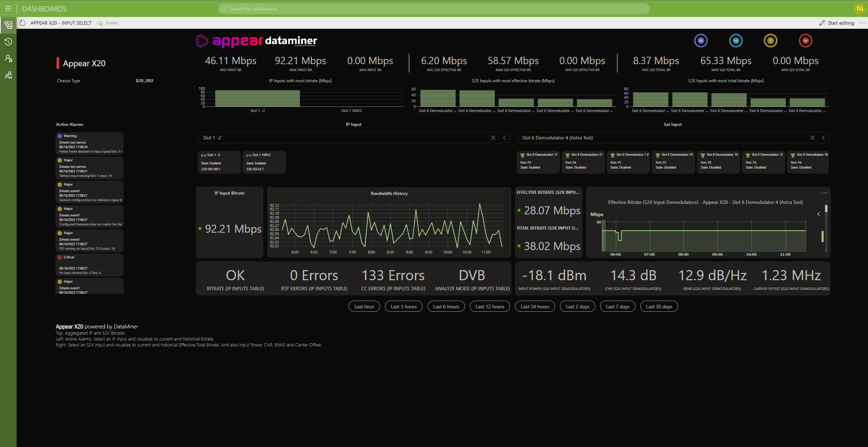
Task: Click the Shared cloud icon
Action: tap(100, 23)
